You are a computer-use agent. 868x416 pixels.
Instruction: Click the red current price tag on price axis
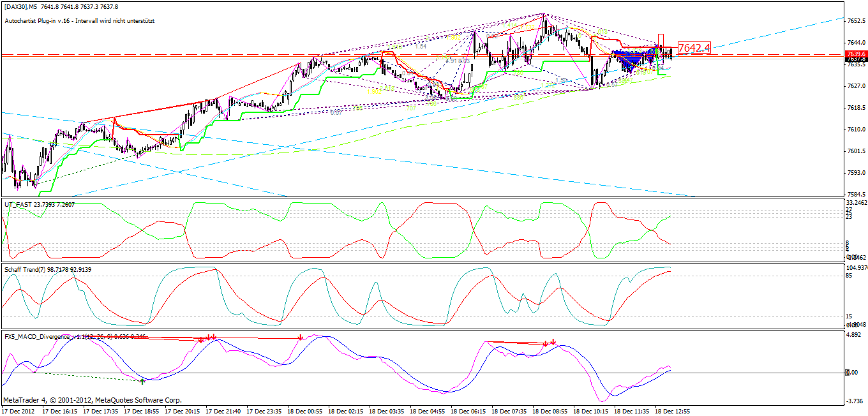[x=855, y=54]
